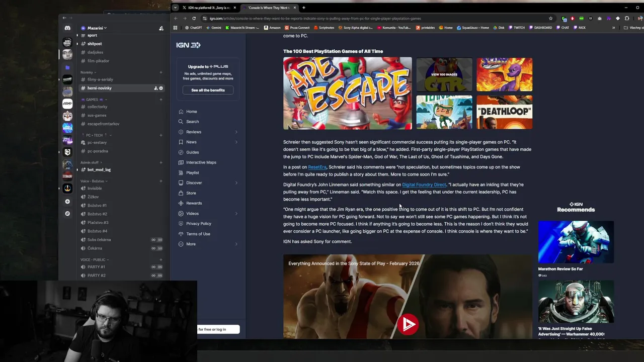644x362 pixels.
Task: Add channel to GAMES category plus icon
Action: [x=161, y=100]
